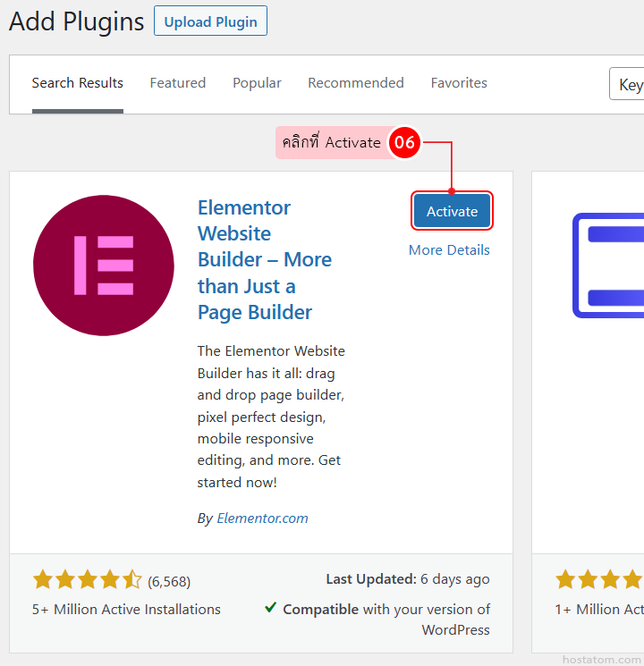The width and height of the screenshot is (644, 666).
Task: Go to the Popular tab
Action: [257, 83]
